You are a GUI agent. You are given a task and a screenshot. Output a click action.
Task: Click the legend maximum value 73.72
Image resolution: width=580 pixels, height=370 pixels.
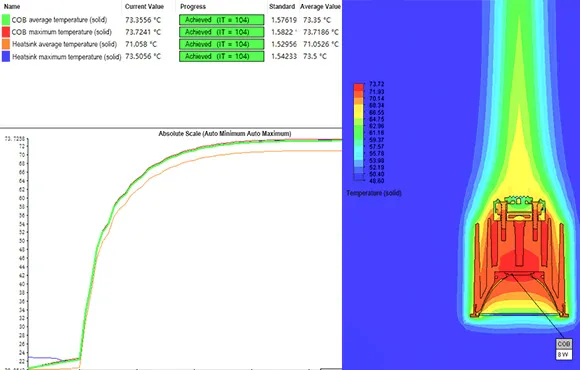click(377, 84)
